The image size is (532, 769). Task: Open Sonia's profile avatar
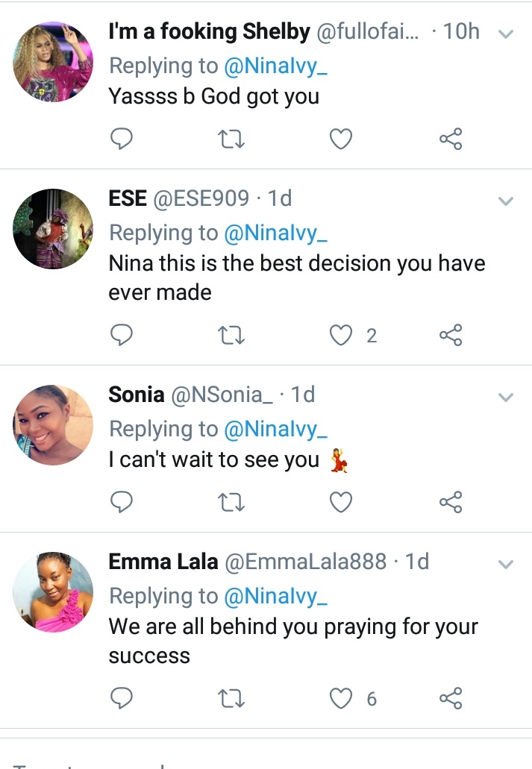[x=53, y=425]
